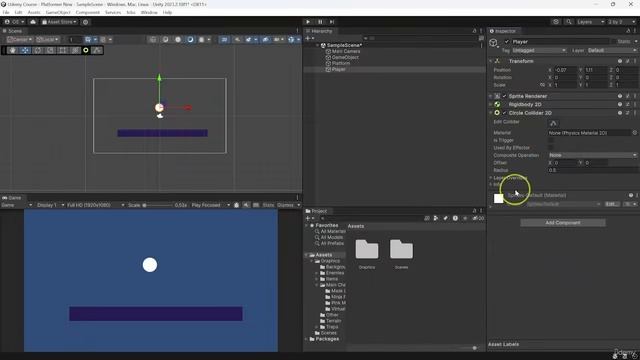This screenshot has height=360, width=640.
Task: Open the GameObject menu
Action: [58, 13]
